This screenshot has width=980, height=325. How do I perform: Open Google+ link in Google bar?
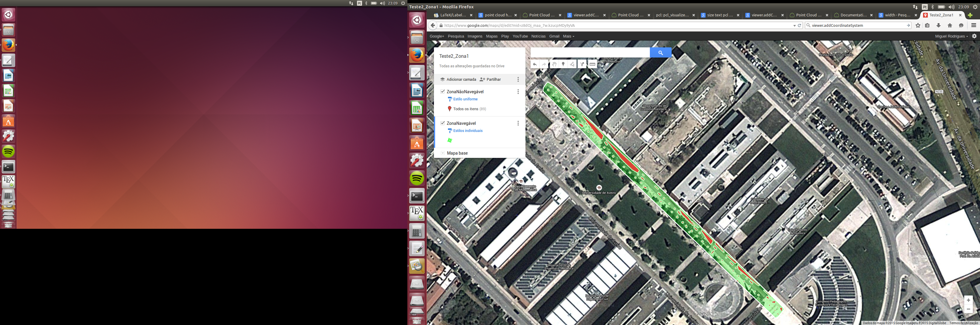(437, 36)
